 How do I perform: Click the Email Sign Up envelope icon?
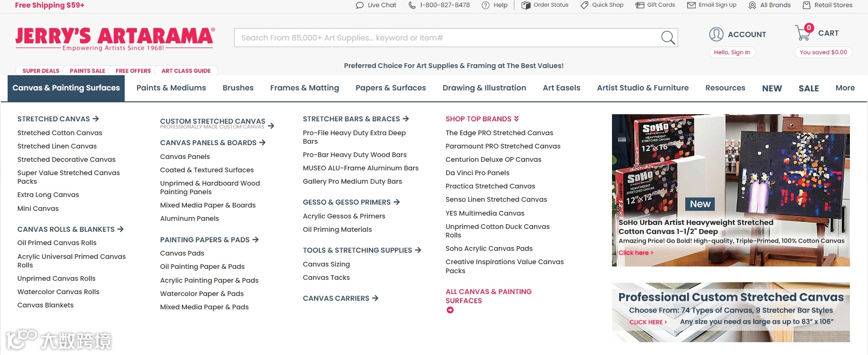pyautogui.click(x=691, y=5)
